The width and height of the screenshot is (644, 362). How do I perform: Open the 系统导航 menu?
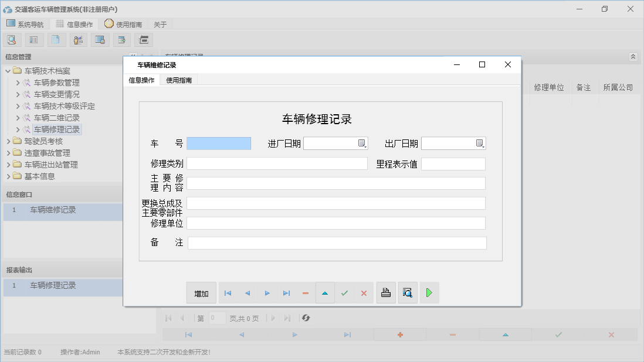pos(25,24)
